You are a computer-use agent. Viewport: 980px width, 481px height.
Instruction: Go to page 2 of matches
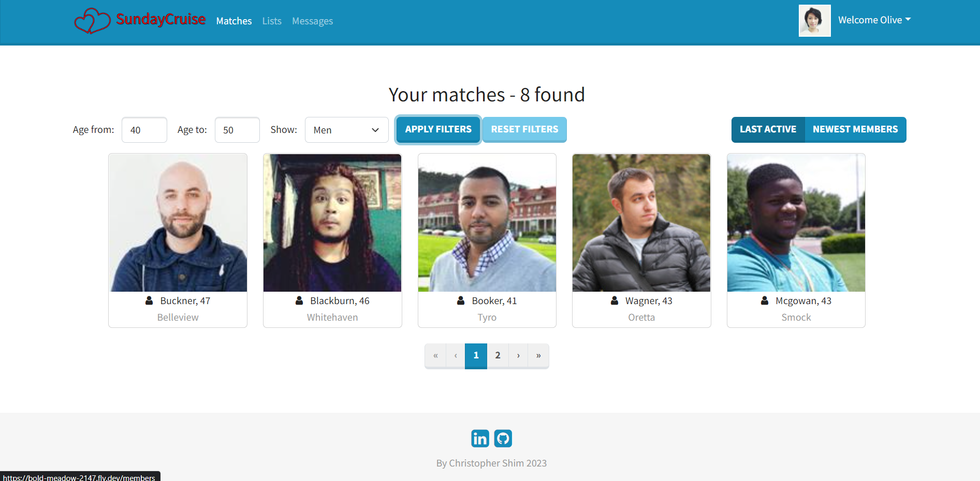[498, 355]
